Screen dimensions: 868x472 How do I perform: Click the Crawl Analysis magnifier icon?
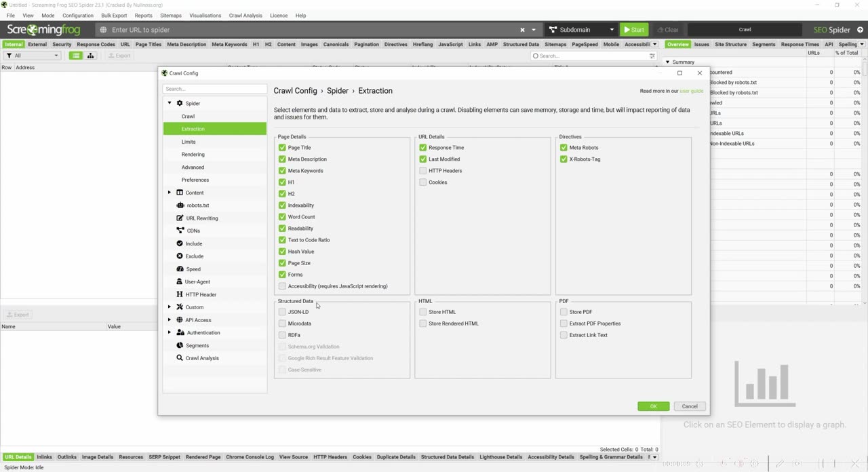tap(180, 358)
